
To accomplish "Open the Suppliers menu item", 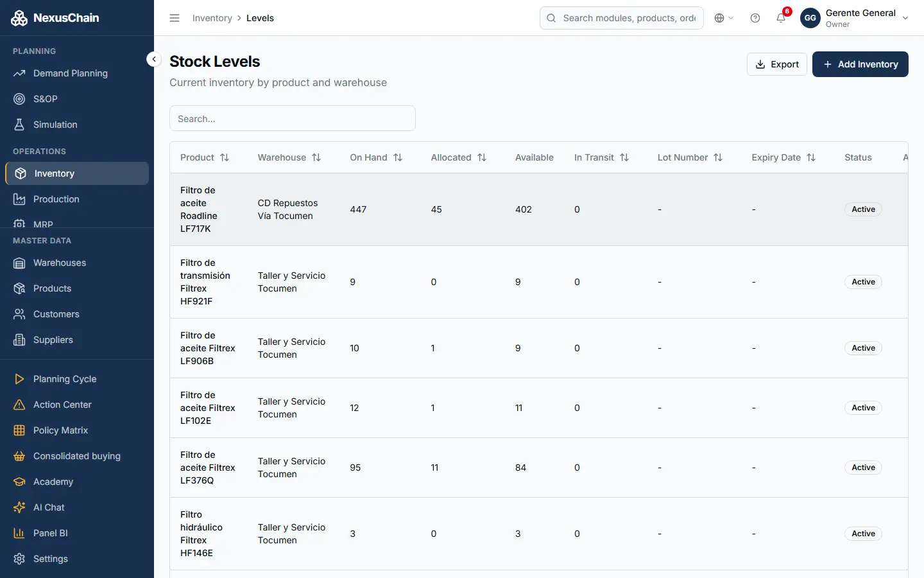I will click(77, 340).
